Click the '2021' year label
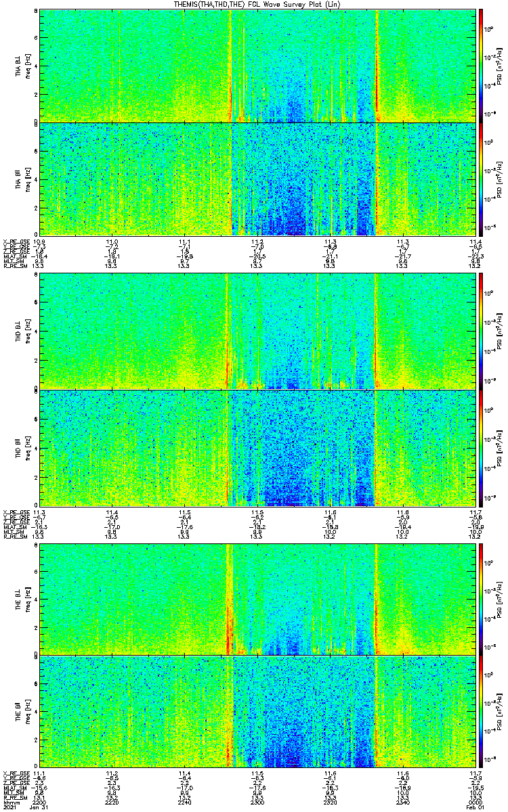Screen dimensions: 508x812 click(x=9, y=808)
